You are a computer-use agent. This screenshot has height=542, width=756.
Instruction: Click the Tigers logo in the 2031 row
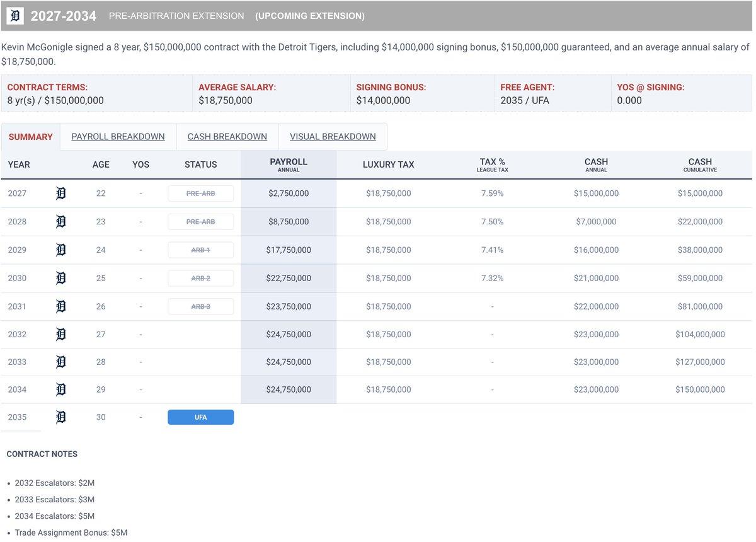(60, 307)
